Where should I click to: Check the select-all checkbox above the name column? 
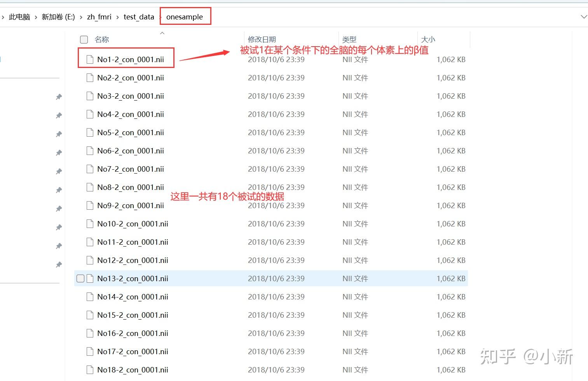click(84, 39)
